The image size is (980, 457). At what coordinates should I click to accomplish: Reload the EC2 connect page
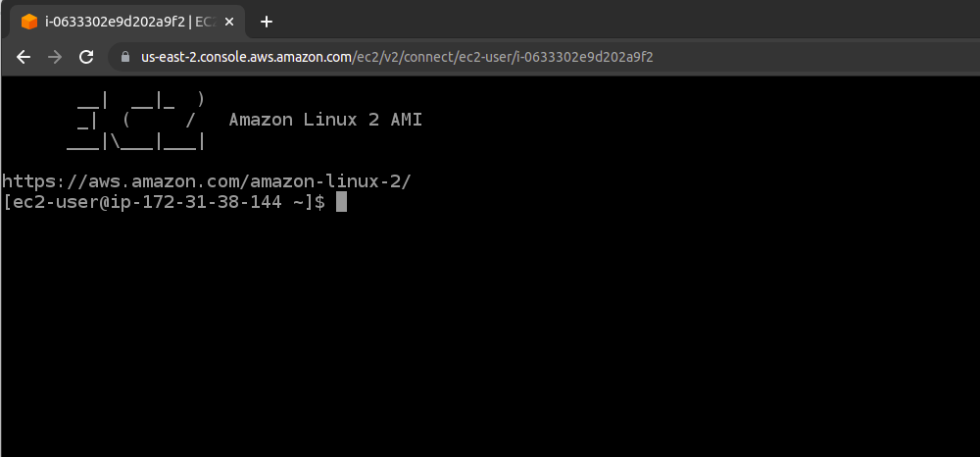click(x=86, y=57)
